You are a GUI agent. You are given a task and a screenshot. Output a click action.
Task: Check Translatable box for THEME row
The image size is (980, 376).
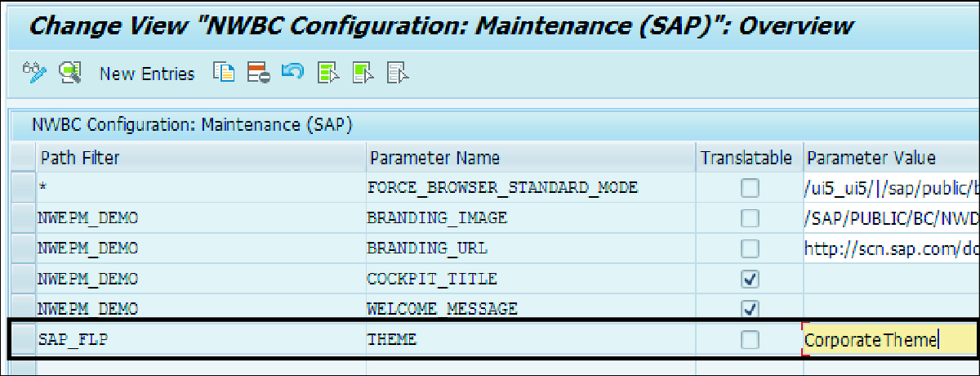pyautogui.click(x=749, y=339)
